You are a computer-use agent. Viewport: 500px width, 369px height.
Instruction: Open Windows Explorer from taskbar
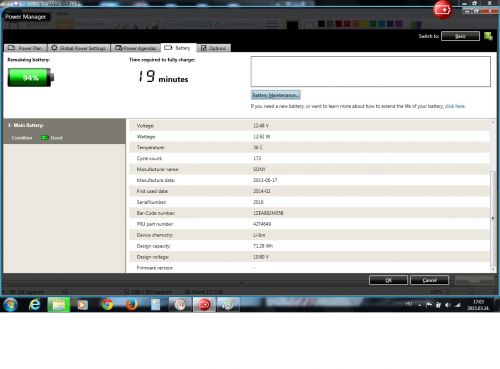point(59,305)
